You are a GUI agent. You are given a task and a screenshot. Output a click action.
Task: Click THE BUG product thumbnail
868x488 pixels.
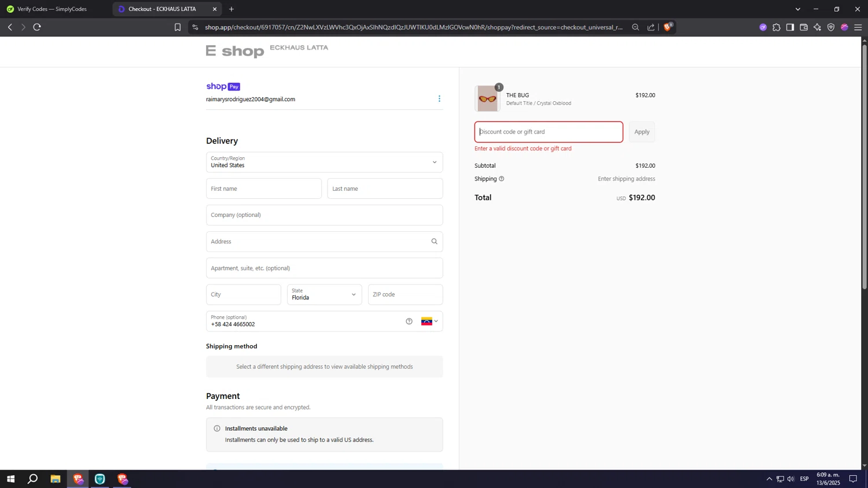point(487,98)
